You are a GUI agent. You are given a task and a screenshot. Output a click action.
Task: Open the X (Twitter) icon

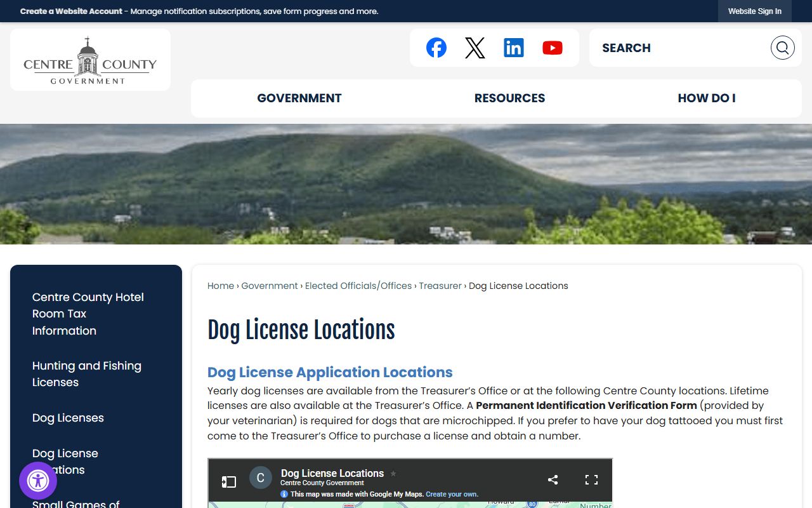475,48
